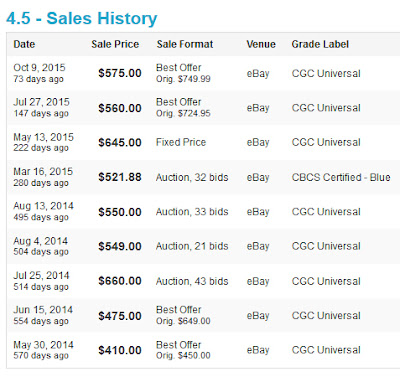
Task: Open the Jun 15, 2014 sale entry
Action: (x=203, y=315)
